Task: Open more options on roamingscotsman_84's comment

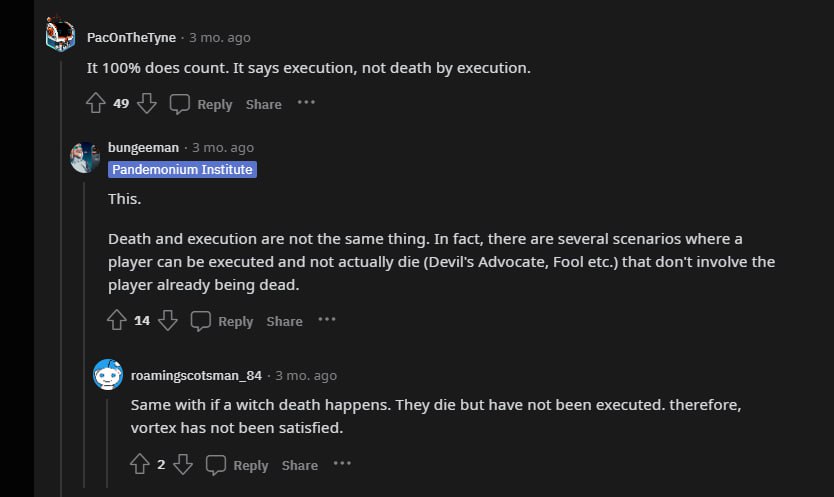Action: click(x=342, y=464)
